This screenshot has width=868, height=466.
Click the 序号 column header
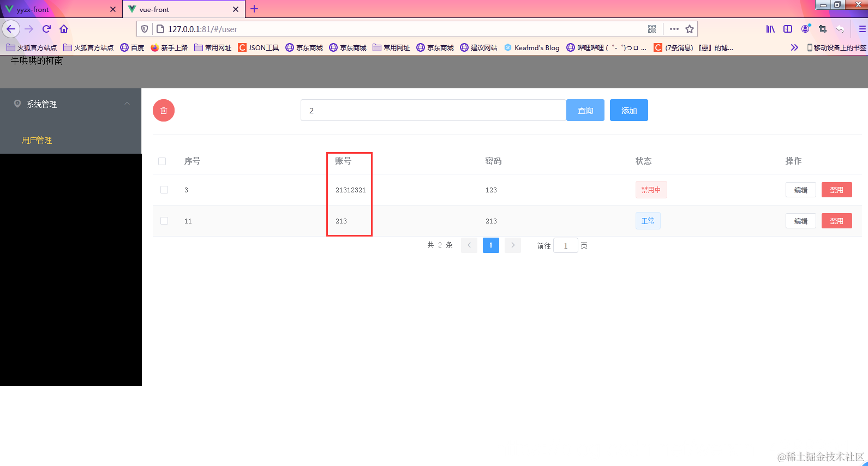[192, 161]
